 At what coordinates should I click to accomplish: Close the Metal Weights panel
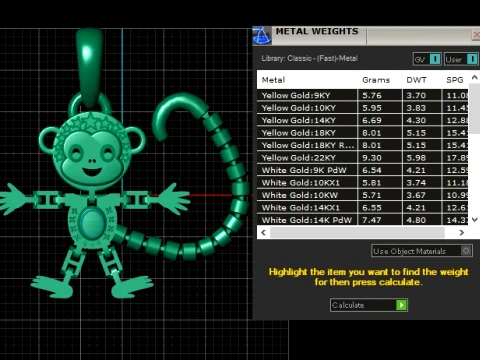476,35
